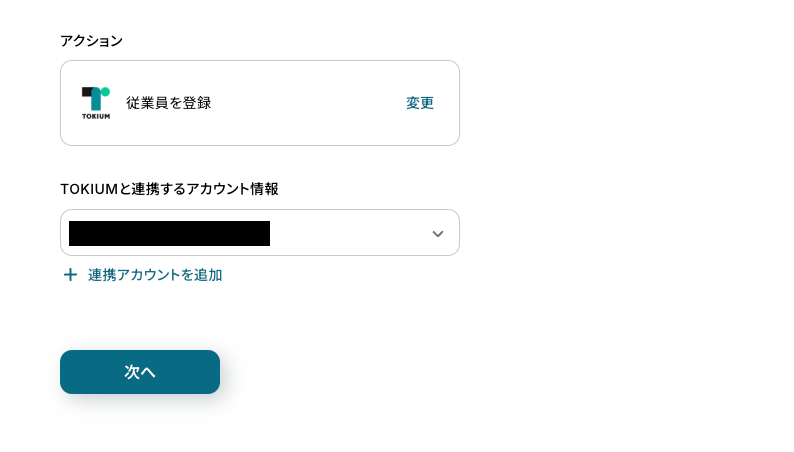
Task: Select the 従業員を登録 action text
Action: [x=168, y=103]
